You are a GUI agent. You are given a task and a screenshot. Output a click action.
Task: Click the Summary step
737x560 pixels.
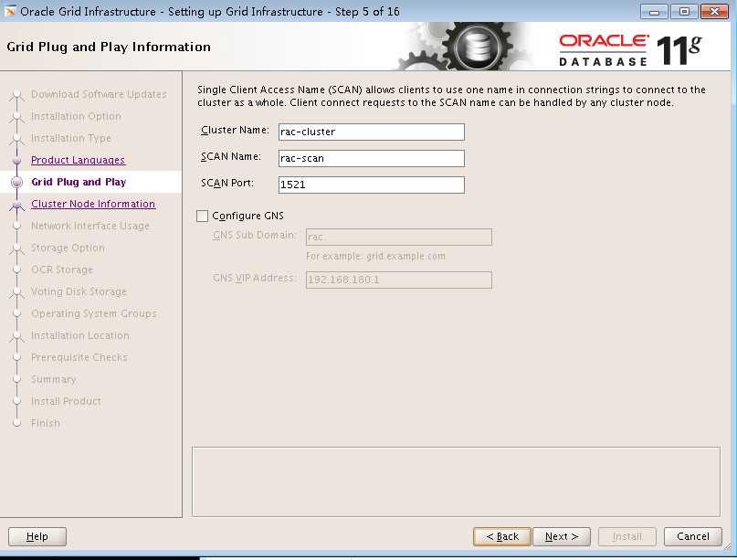53,379
